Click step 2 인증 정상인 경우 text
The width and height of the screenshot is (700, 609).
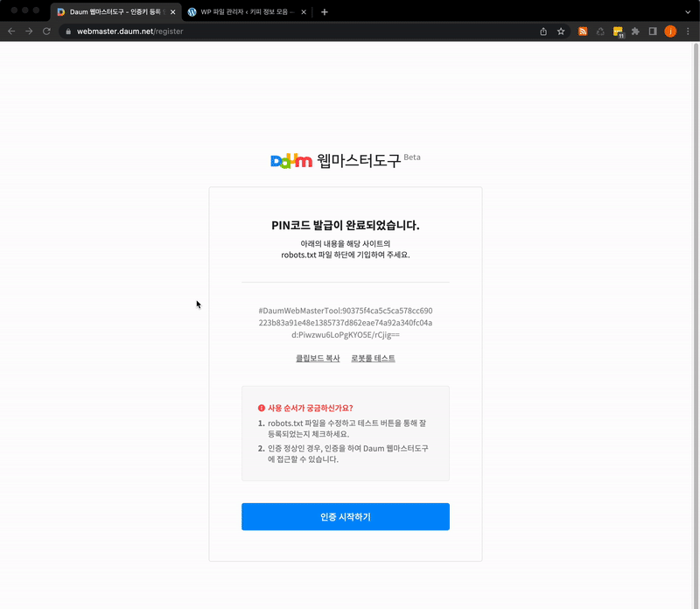pyautogui.click(x=347, y=453)
